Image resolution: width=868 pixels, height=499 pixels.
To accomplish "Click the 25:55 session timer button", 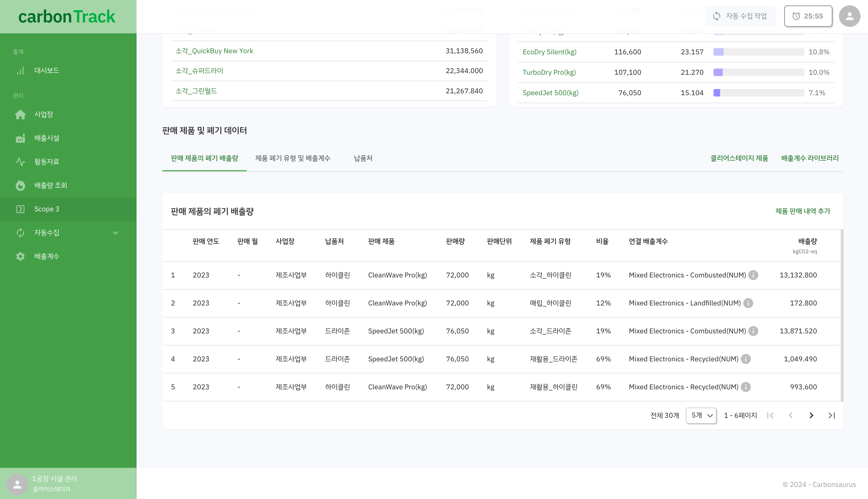I will 808,16.
